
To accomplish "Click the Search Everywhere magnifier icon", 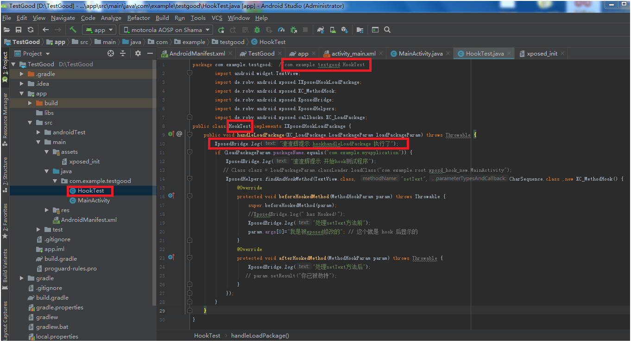I will [x=387, y=30].
